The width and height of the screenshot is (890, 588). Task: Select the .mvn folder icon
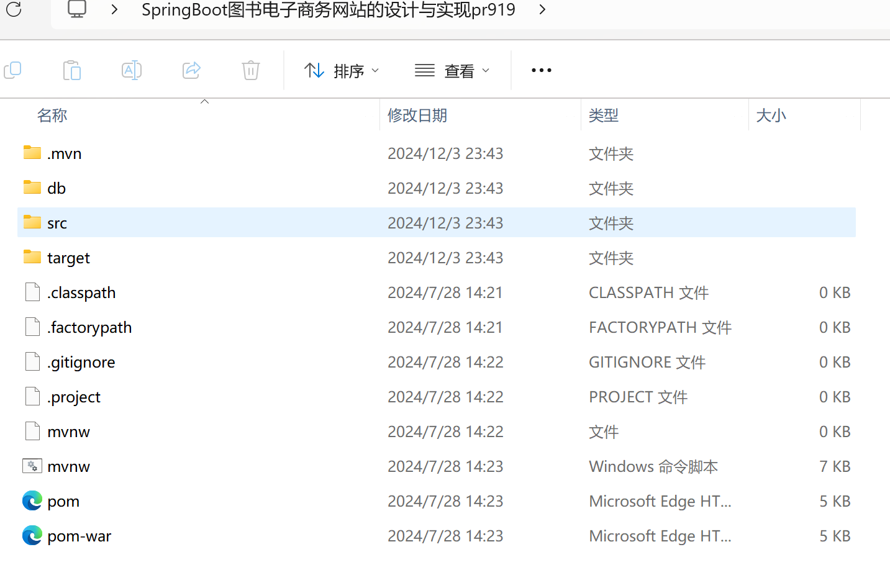point(32,152)
